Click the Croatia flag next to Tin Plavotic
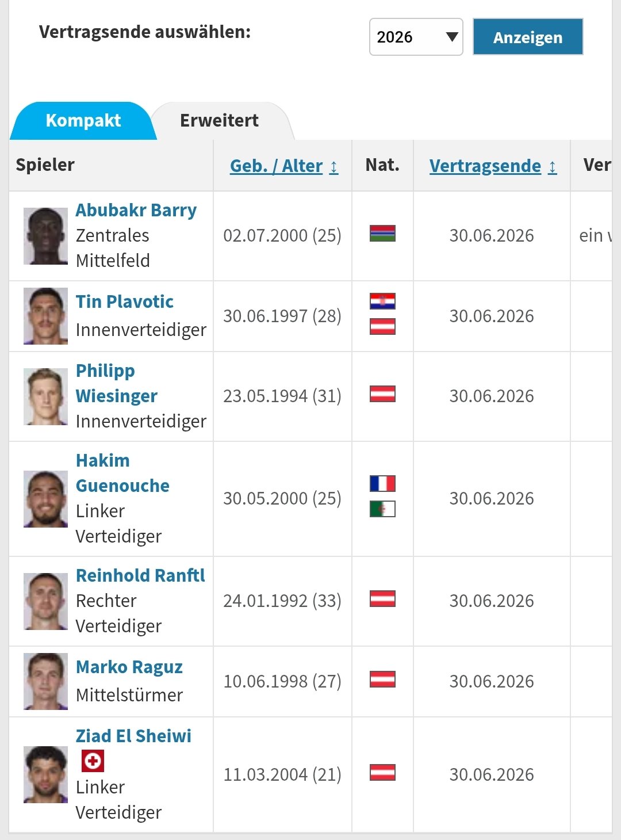Image resolution: width=621 pixels, height=840 pixels. tap(382, 301)
